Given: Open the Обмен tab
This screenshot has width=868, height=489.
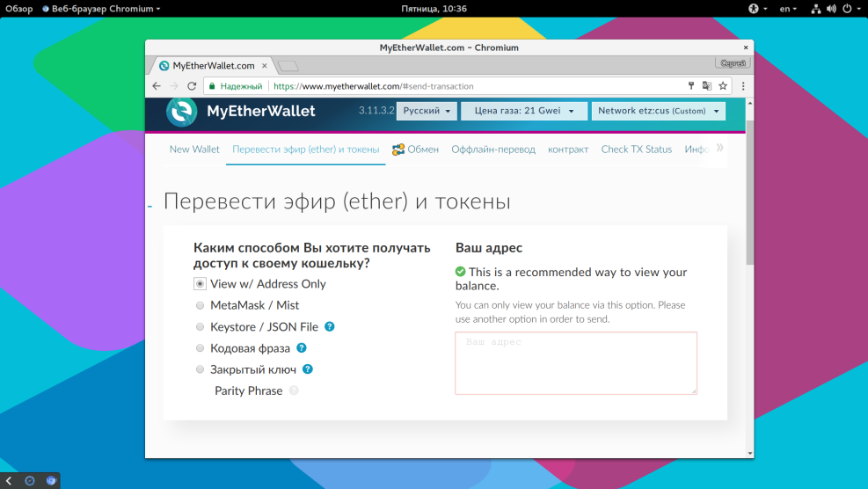Looking at the screenshot, I should [x=415, y=150].
